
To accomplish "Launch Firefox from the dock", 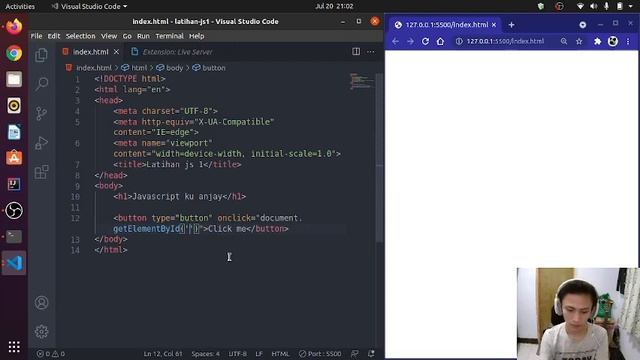I will (x=14, y=27).
